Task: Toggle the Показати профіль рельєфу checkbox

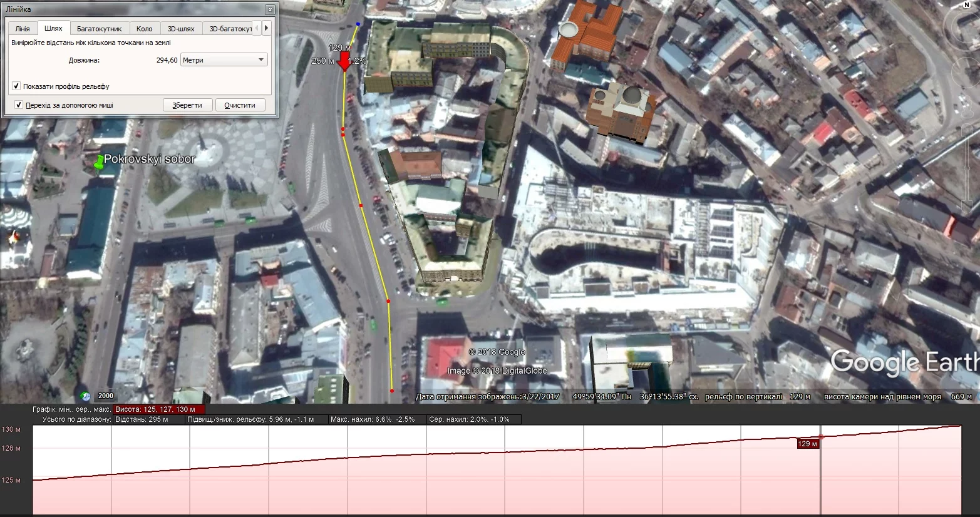Action: (x=17, y=86)
